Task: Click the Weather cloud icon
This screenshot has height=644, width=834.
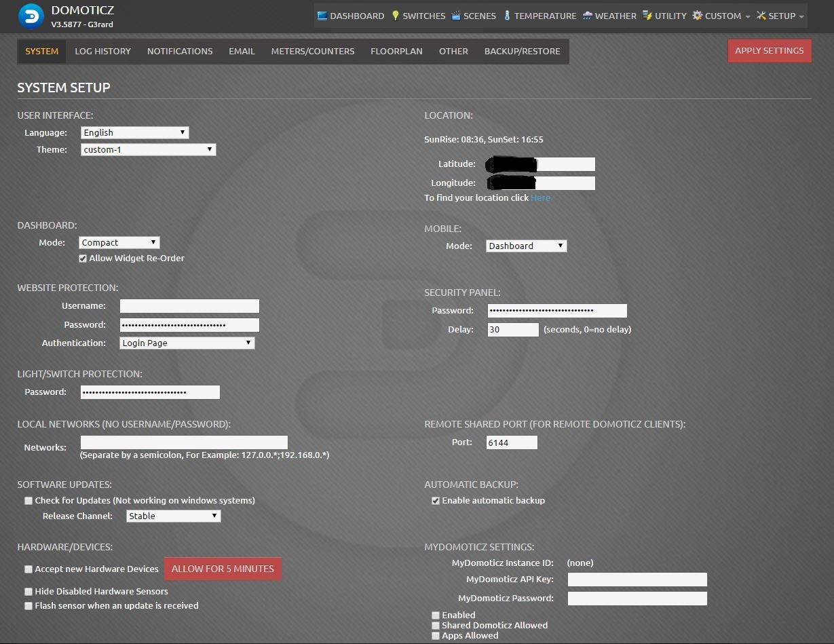Action: tap(588, 16)
